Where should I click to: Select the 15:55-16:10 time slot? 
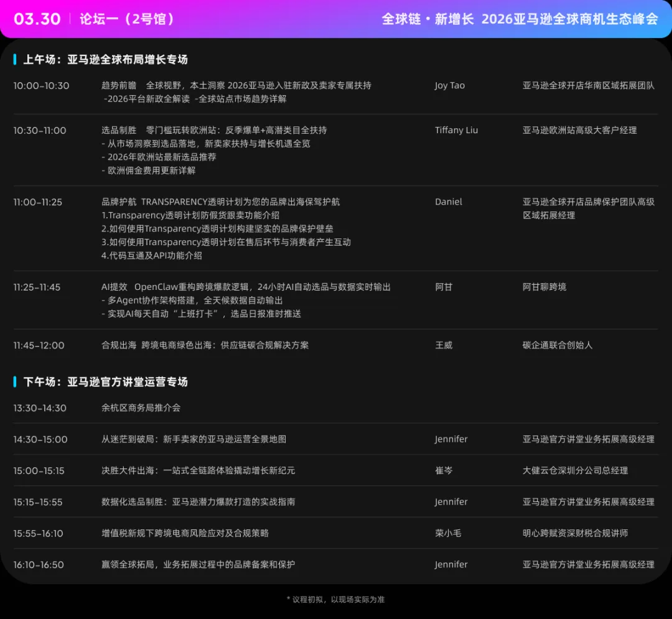point(38,534)
